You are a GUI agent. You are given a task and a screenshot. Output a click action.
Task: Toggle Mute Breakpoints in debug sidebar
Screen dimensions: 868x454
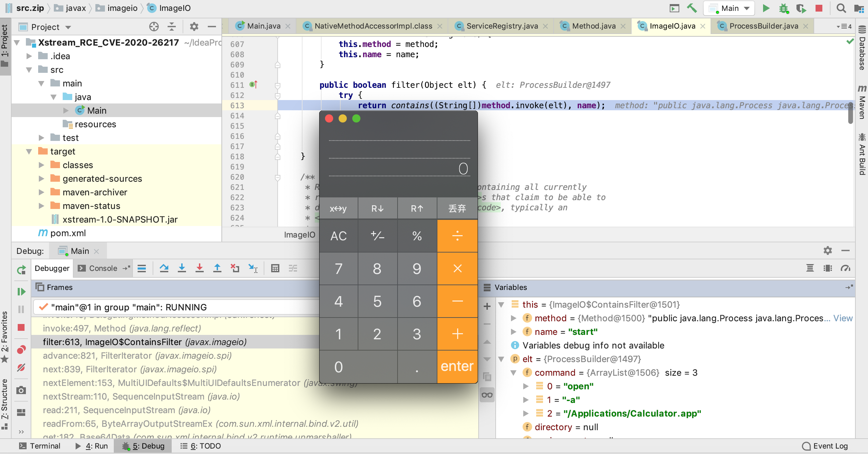(x=21, y=368)
